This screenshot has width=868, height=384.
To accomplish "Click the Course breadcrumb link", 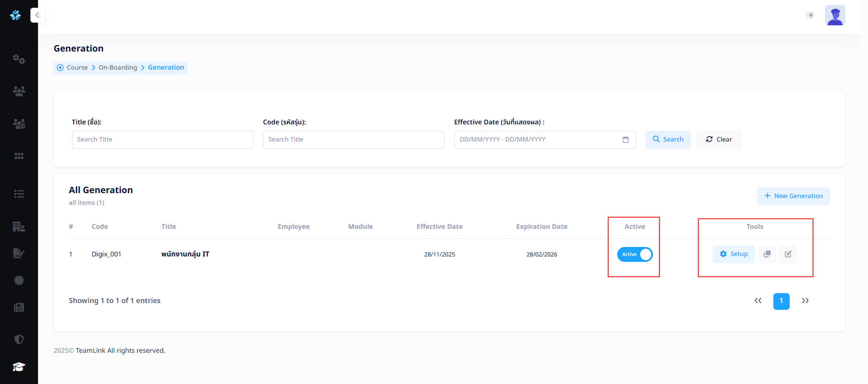I will point(77,67).
